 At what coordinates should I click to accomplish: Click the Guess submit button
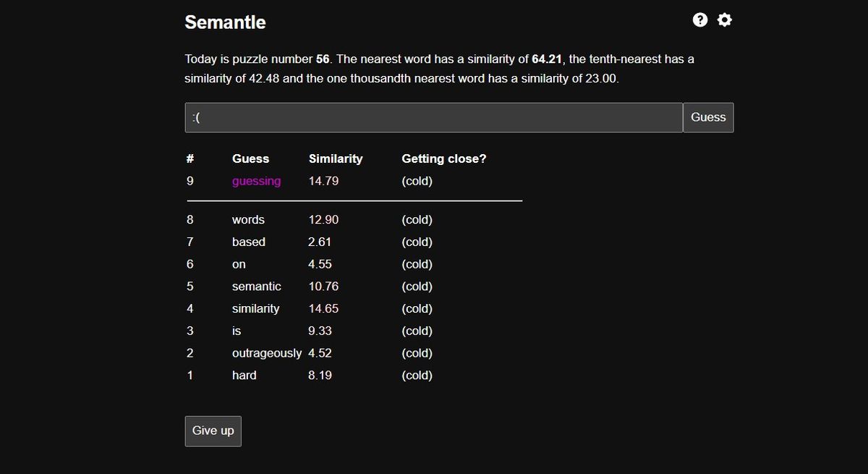pyautogui.click(x=708, y=117)
